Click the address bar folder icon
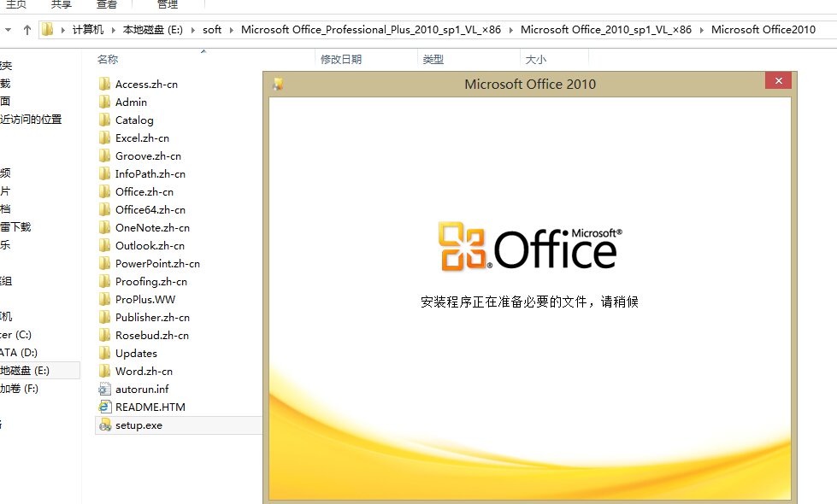 tap(48, 29)
